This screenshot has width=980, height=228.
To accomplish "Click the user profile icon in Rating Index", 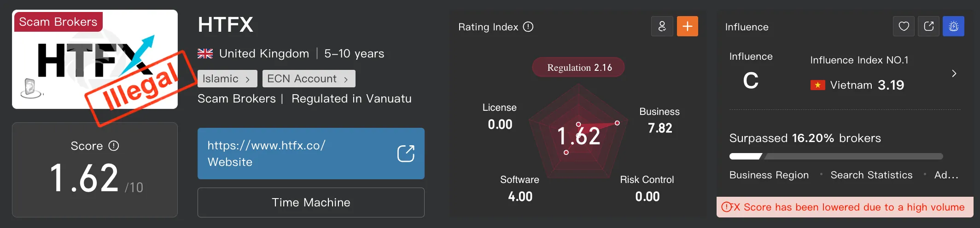I will [662, 26].
